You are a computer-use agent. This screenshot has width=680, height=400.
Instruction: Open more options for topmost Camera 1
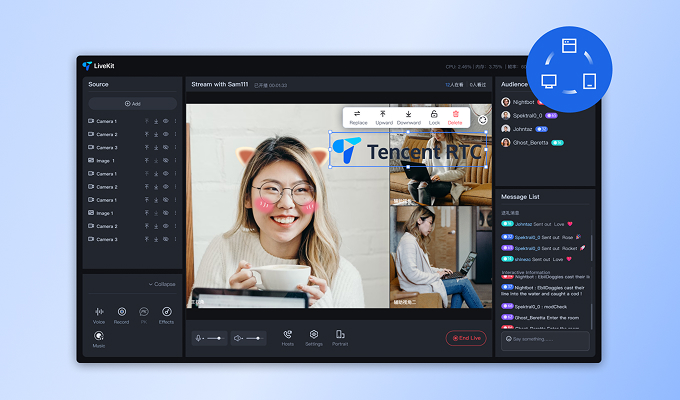(x=175, y=121)
